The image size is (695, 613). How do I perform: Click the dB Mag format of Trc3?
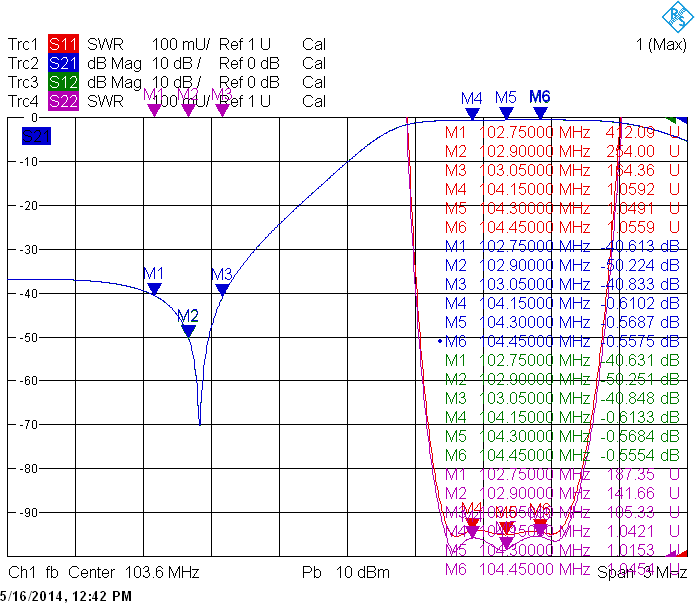tap(114, 82)
